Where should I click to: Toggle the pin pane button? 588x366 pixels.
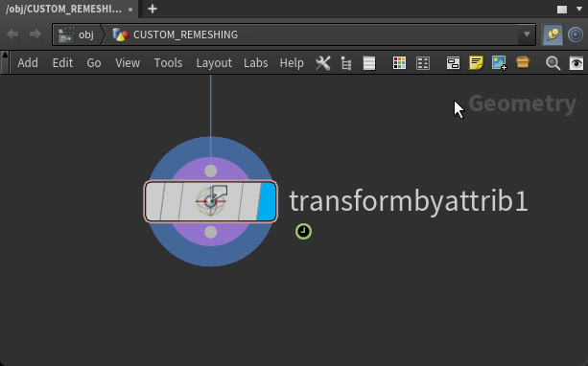553,34
